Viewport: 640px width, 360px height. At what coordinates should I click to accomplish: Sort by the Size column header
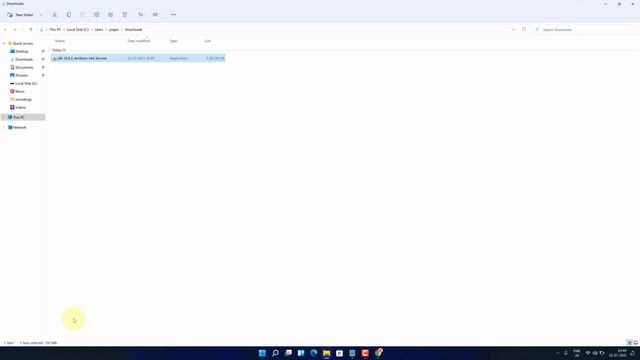[208, 41]
